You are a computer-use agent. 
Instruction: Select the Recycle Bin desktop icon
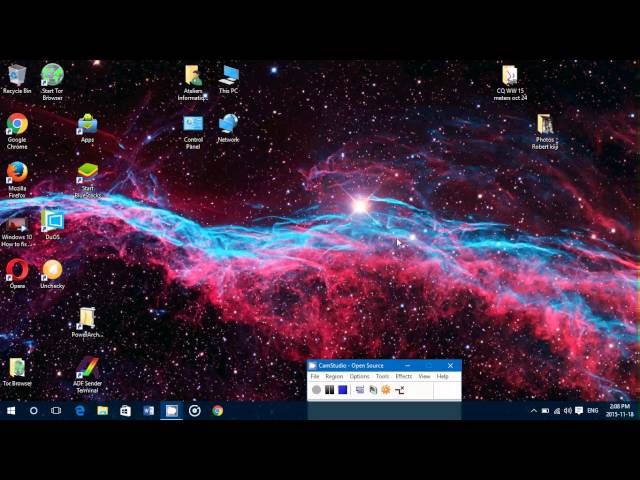pos(17,79)
